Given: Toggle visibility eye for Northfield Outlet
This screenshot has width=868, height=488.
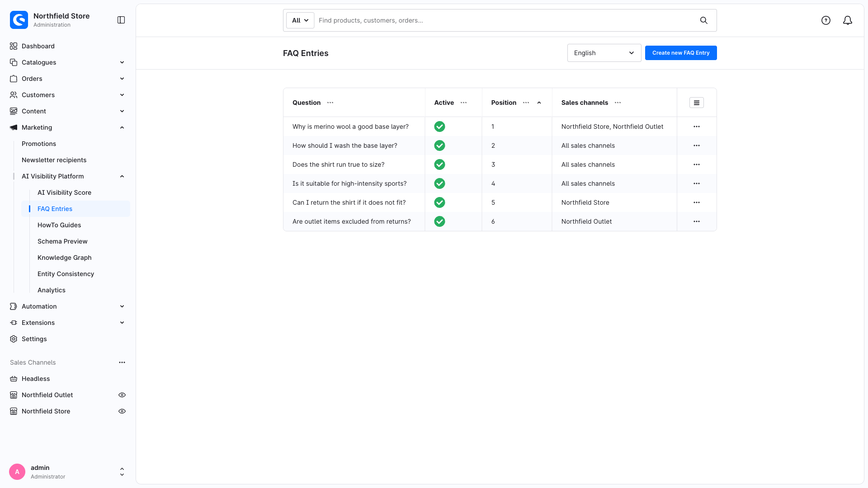Looking at the screenshot, I should (122, 395).
